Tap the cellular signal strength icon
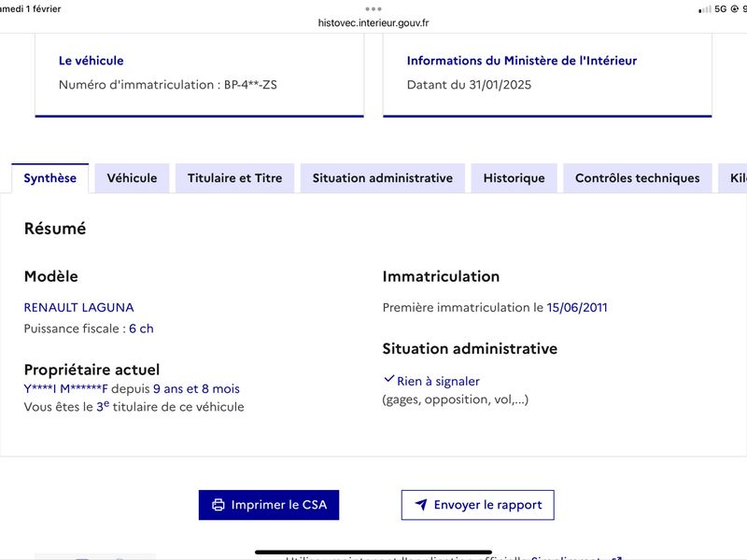 point(705,9)
